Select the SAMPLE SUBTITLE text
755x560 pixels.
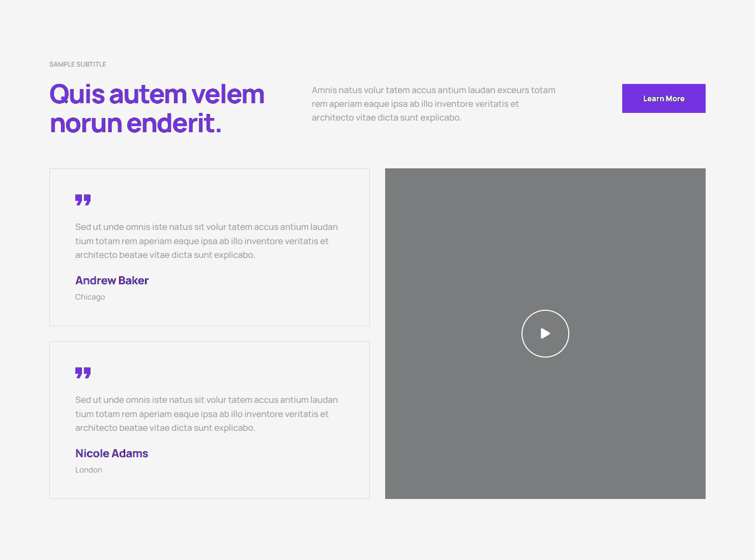pos(78,65)
